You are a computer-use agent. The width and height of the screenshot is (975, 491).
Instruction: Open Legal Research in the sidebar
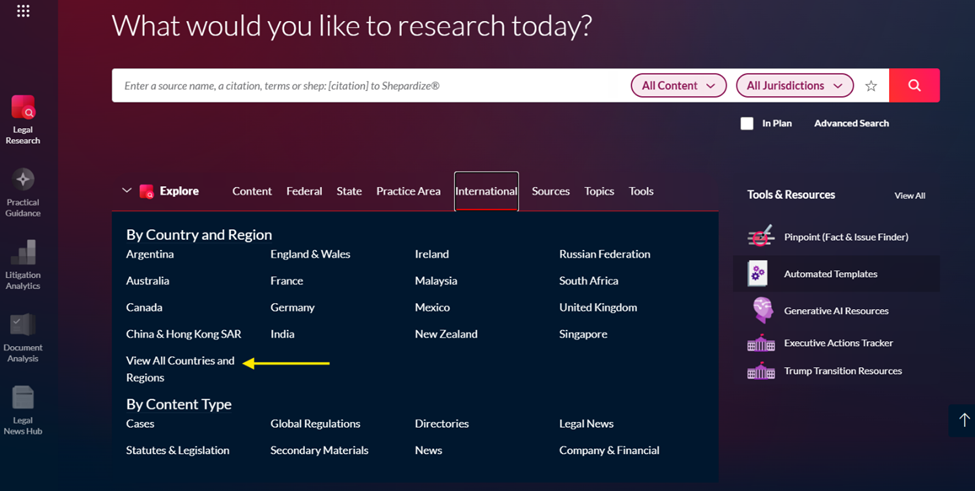(x=23, y=120)
